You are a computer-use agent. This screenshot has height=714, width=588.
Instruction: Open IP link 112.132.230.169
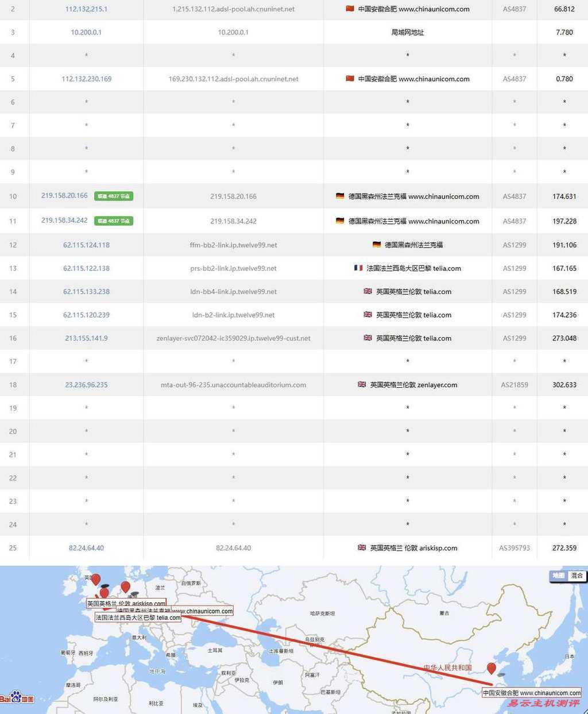86,79
